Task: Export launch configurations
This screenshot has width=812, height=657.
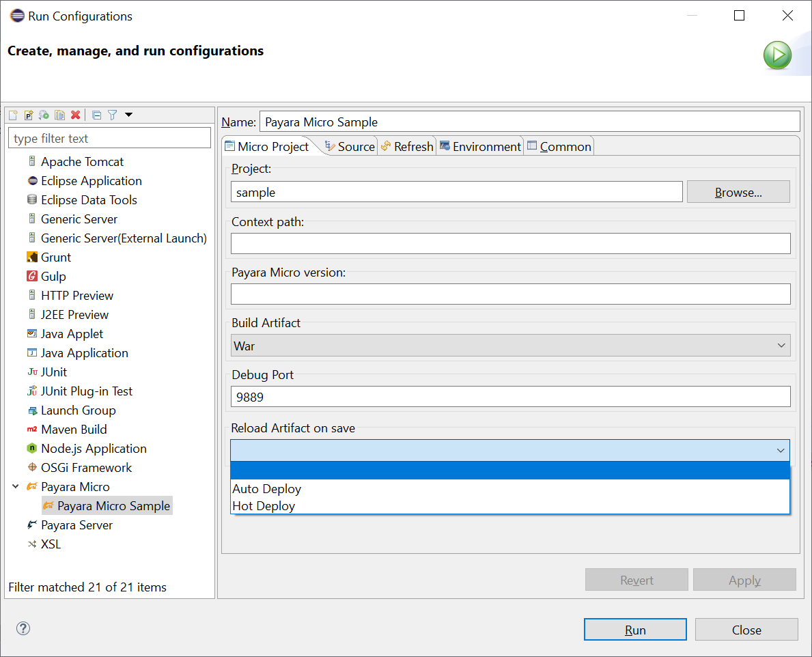Action: [x=43, y=115]
